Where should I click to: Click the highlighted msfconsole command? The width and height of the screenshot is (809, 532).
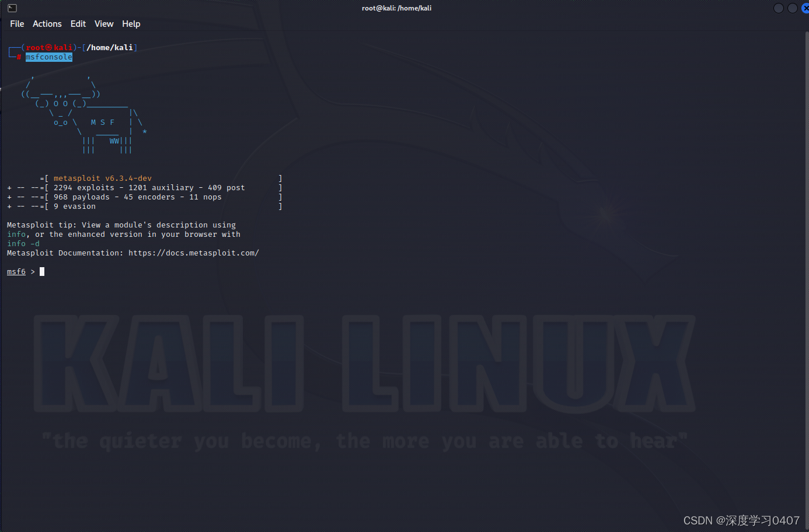pos(49,57)
